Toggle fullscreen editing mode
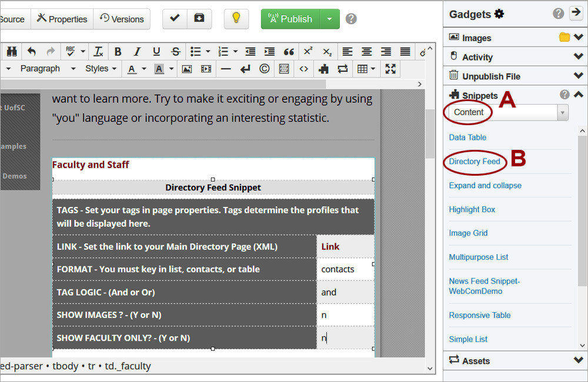The image size is (588, 382). pyautogui.click(x=390, y=69)
